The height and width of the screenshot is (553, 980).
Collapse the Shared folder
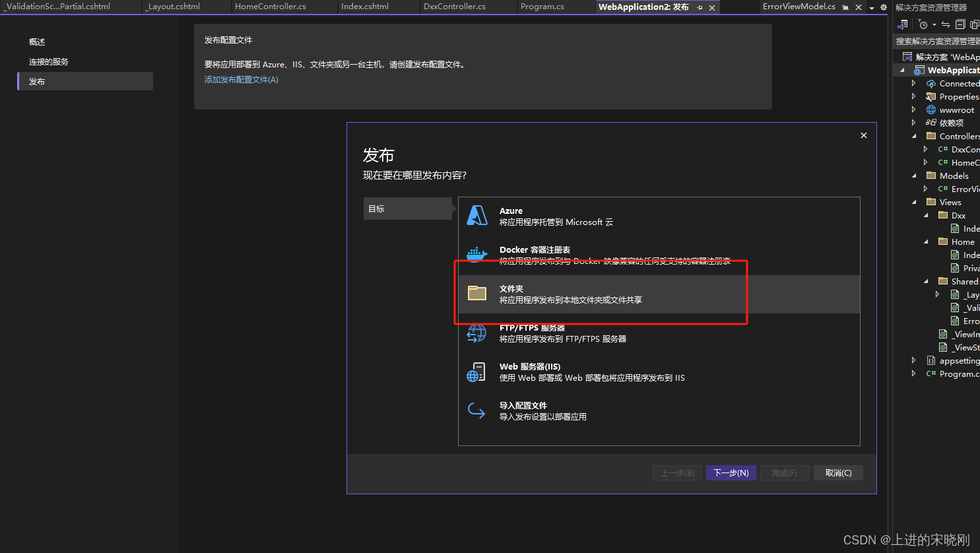[926, 281]
